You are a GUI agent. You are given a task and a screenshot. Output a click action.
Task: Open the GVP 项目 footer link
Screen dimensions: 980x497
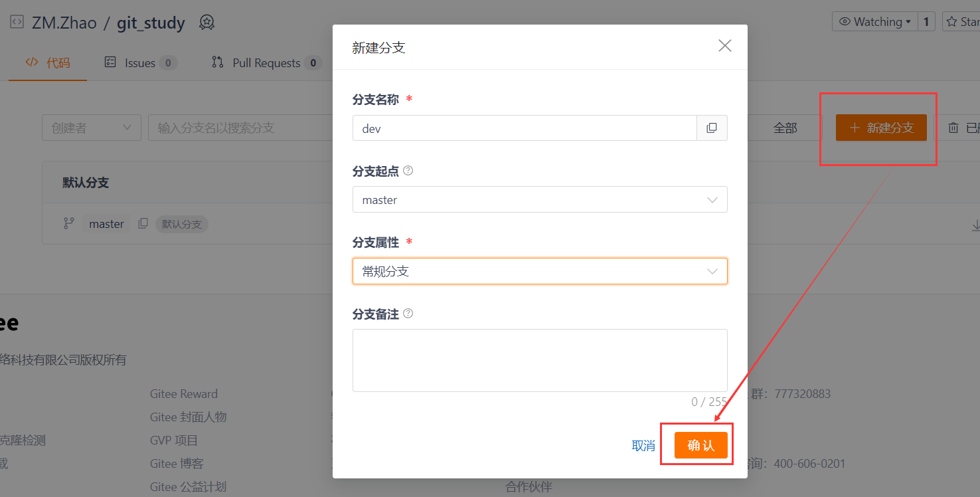click(x=174, y=441)
